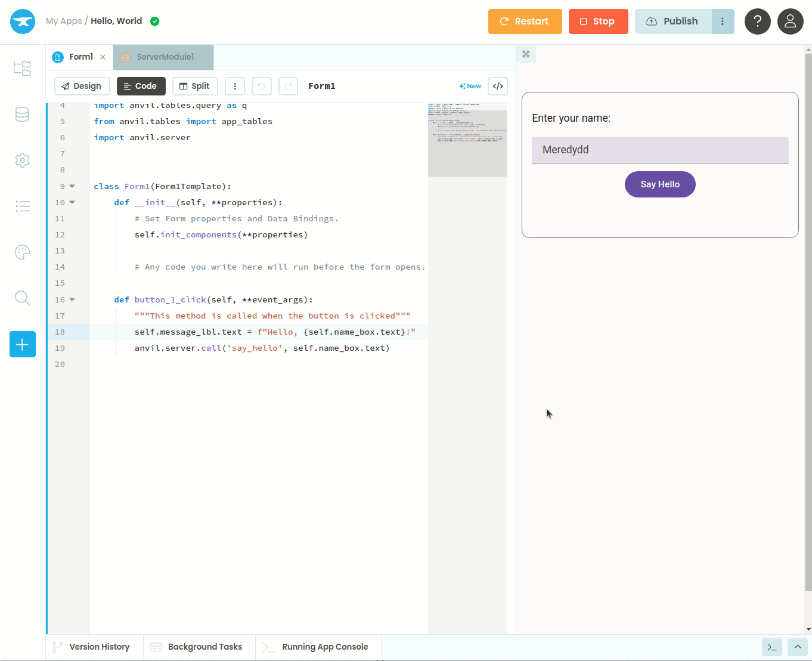Image resolution: width=812 pixels, height=661 pixels.
Task: Collapse the class Form1 fold arrow
Action: (72, 186)
